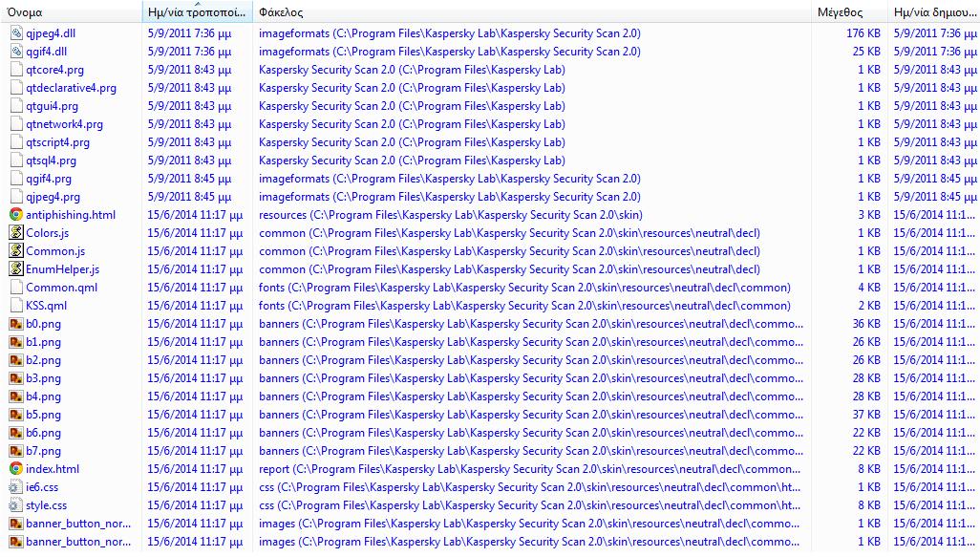Select the 36 KB size of b0.png
This screenshot has height=557, width=980.
pyautogui.click(x=866, y=324)
